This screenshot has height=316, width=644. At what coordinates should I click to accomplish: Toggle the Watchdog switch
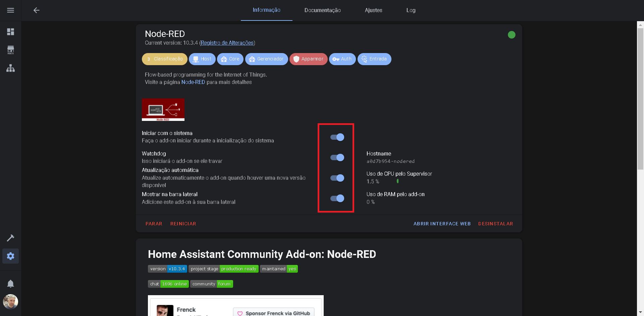pyautogui.click(x=337, y=157)
